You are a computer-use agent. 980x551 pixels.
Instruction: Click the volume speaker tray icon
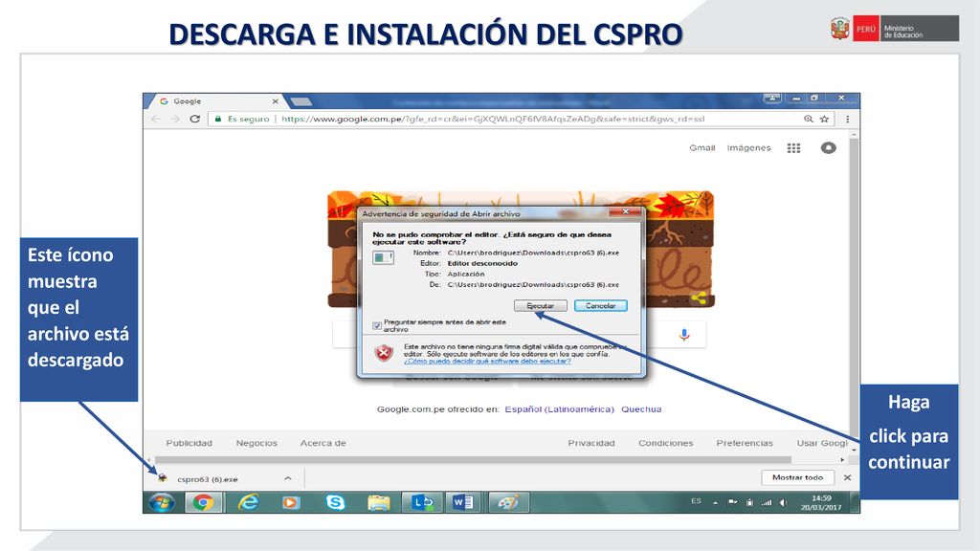pyautogui.click(x=783, y=503)
